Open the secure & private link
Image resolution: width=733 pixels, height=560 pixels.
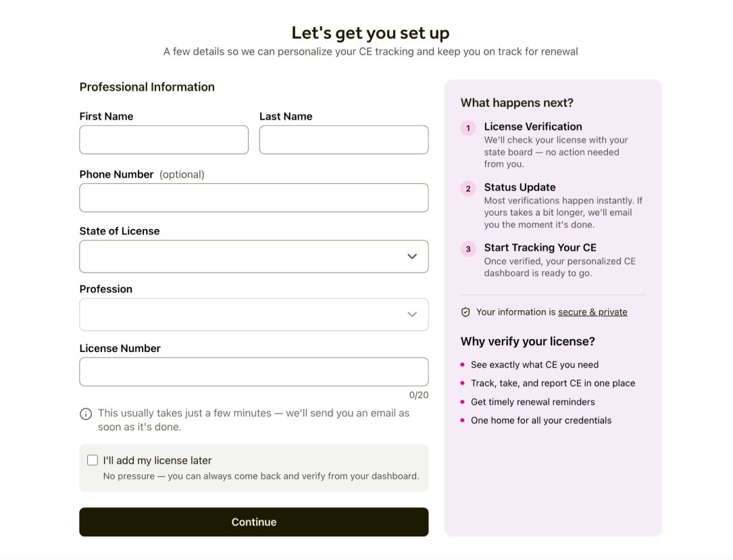[592, 312]
